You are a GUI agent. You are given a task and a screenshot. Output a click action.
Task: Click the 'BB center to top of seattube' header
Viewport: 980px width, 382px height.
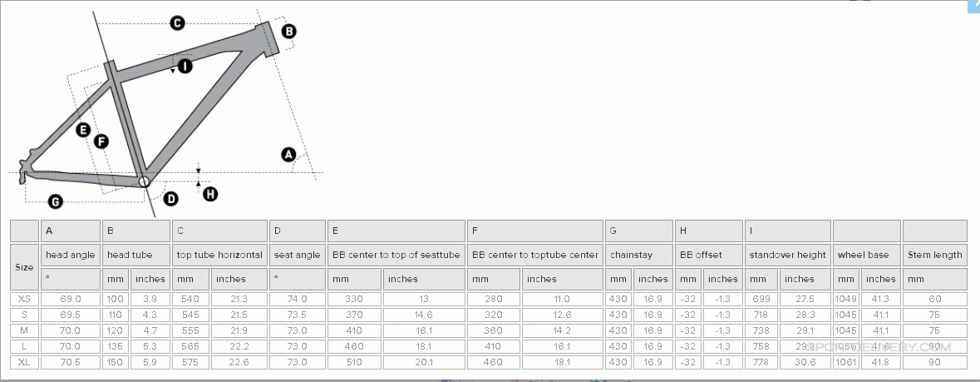396,255
